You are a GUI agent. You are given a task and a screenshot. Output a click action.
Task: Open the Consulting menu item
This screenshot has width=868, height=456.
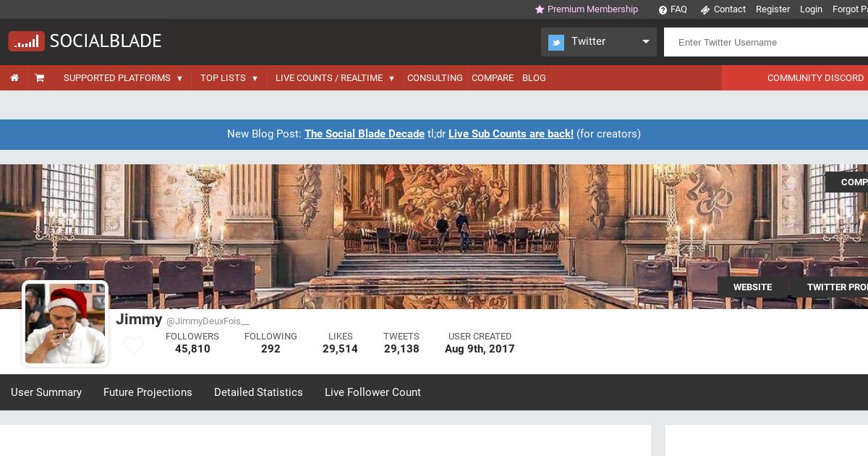(x=435, y=77)
